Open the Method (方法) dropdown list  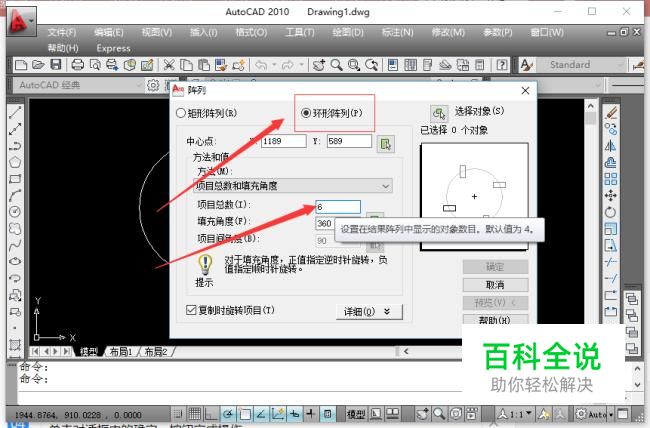(x=293, y=186)
